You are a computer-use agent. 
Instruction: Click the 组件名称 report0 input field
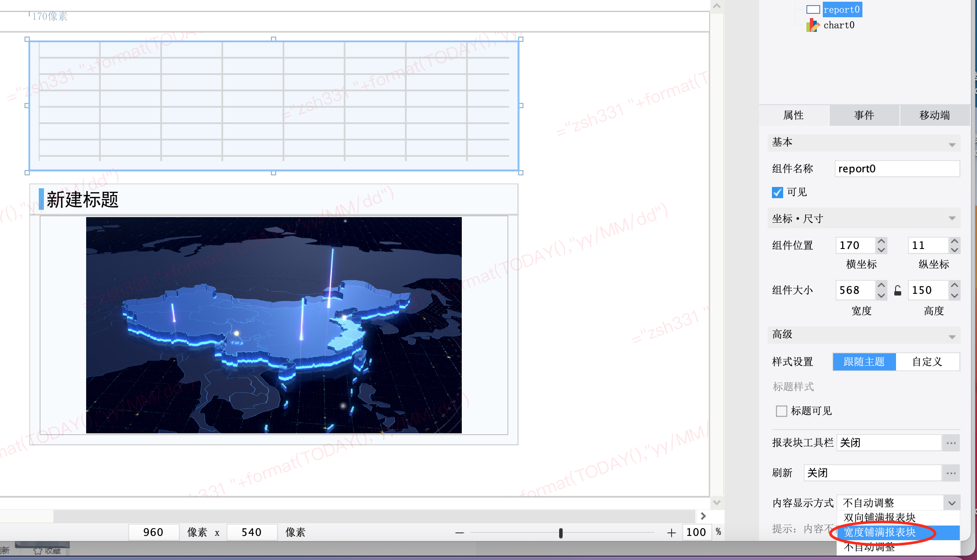897,169
